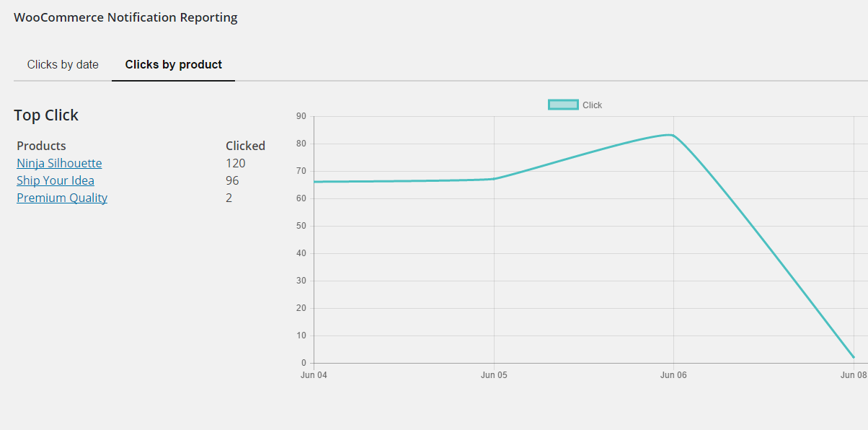The width and height of the screenshot is (868, 430).
Task: Click the WooCommerce Notification Reporting page title
Action: pos(125,17)
